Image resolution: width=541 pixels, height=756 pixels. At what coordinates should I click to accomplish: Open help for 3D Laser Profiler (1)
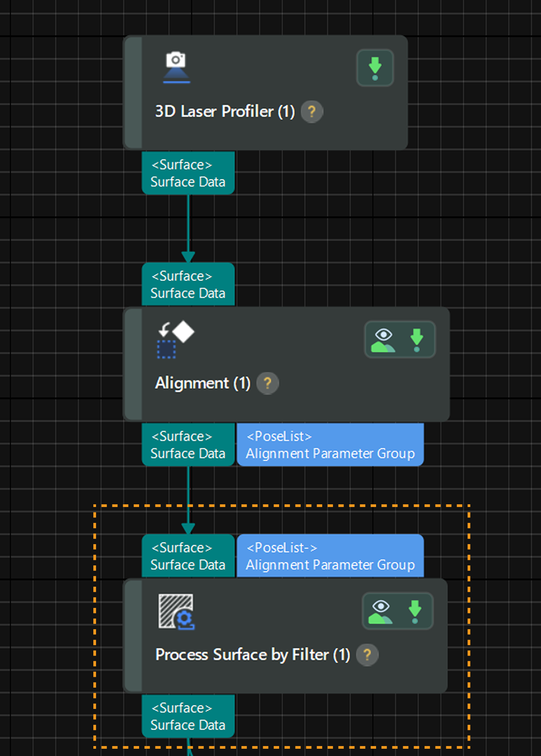coord(312,111)
